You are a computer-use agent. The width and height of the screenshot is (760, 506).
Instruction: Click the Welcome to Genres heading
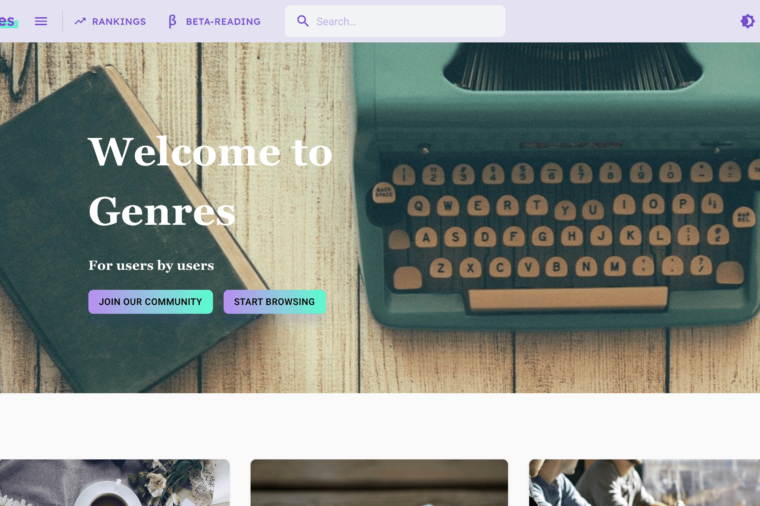210,181
